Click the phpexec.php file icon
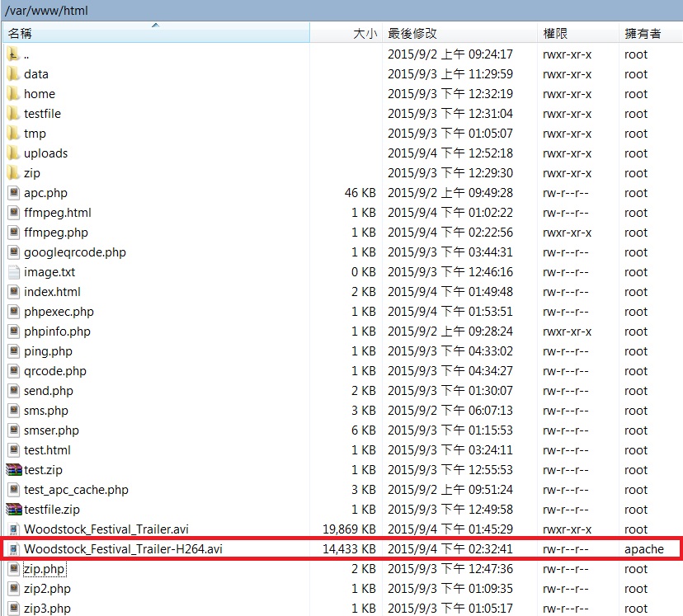Screen dimensions: 683x616 pyautogui.click(x=14, y=312)
